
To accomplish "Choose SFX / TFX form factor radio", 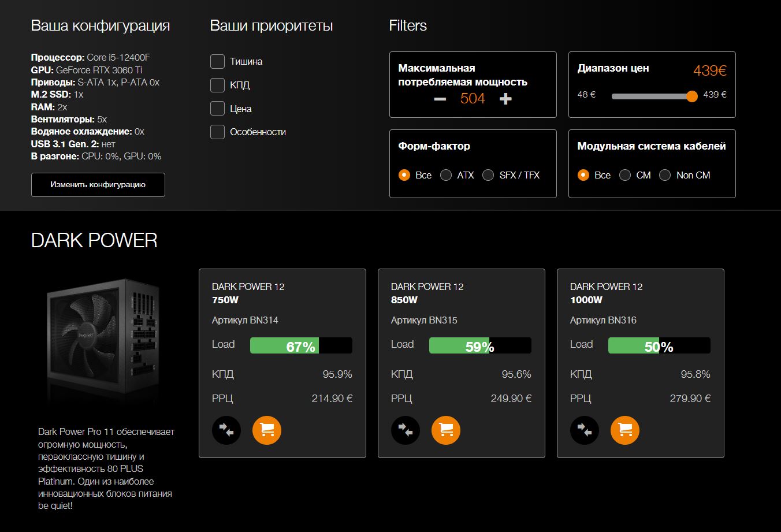I will 488,175.
